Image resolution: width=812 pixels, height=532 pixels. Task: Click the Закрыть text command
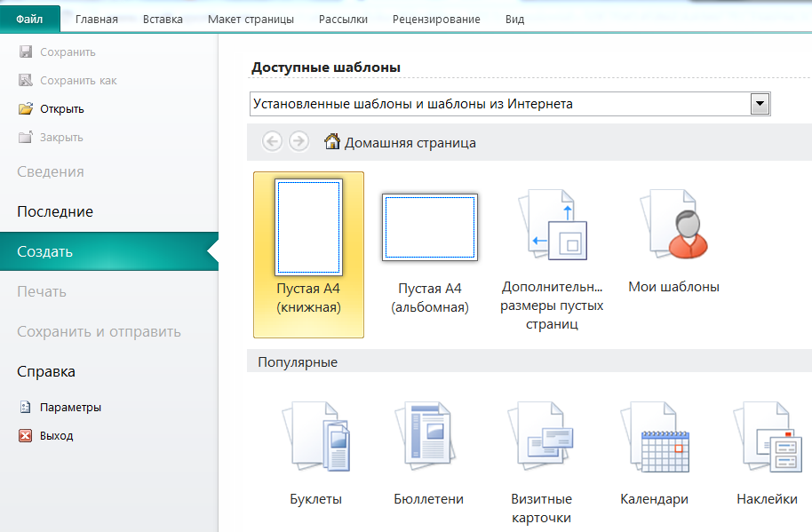[61, 137]
